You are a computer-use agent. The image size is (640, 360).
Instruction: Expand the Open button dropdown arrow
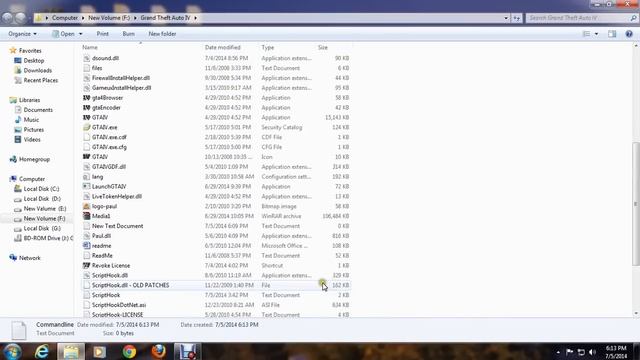80,34
